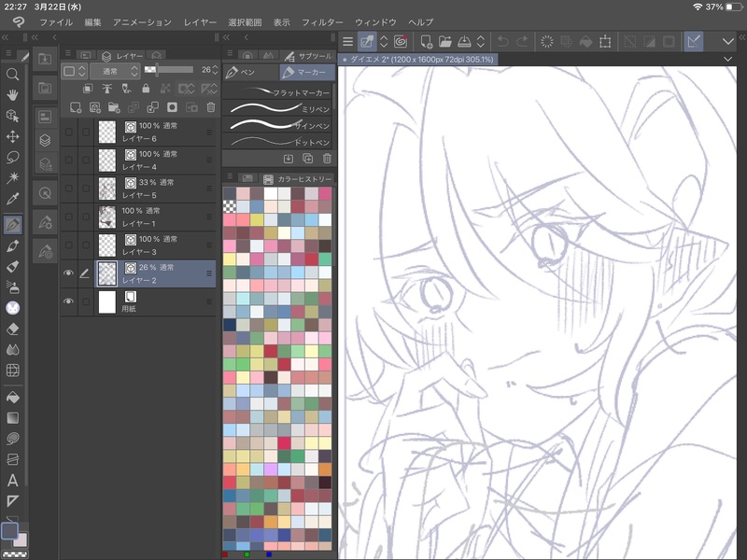Select the Fill bucket tool
Image resolution: width=747 pixels, height=560 pixels.
coord(13,398)
